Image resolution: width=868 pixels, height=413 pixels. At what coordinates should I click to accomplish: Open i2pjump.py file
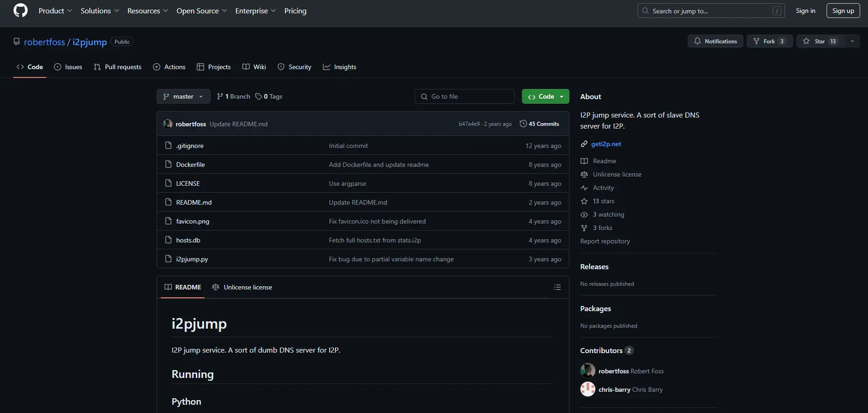click(x=192, y=259)
